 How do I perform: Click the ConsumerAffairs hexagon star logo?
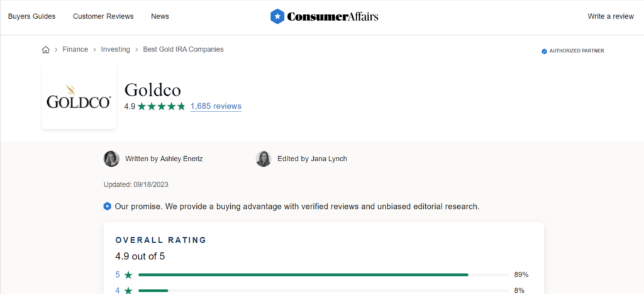(277, 16)
